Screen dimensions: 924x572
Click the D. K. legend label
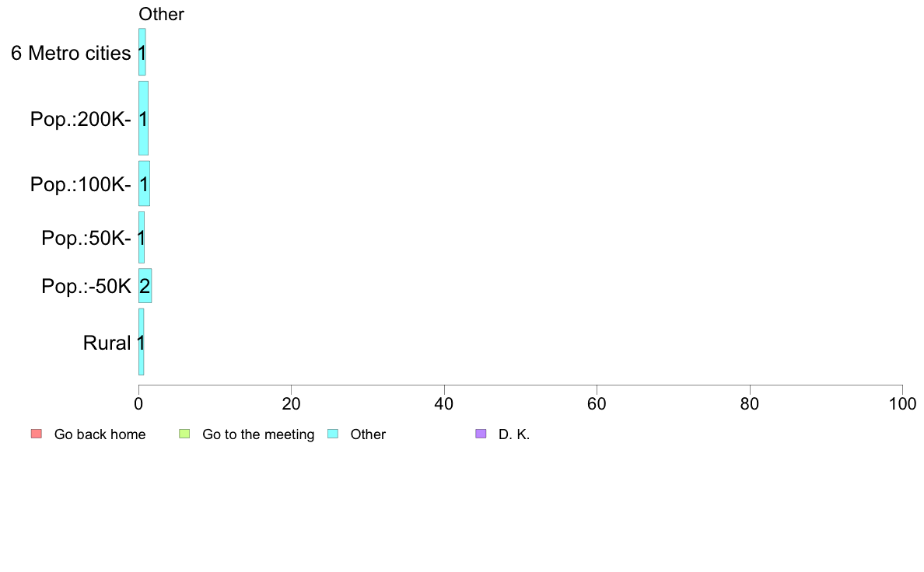pyautogui.click(x=514, y=434)
